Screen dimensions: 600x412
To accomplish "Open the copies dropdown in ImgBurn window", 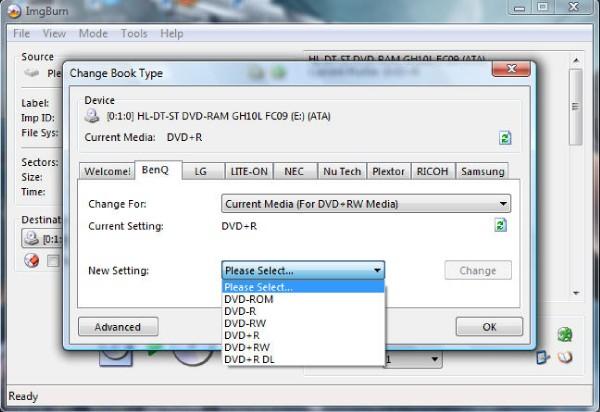I will click(x=414, y=359).
